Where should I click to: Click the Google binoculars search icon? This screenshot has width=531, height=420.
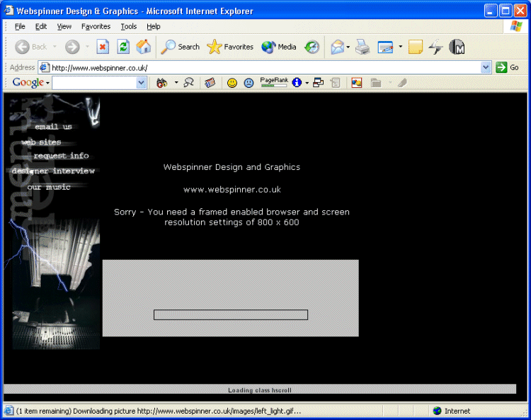(162, 83)
